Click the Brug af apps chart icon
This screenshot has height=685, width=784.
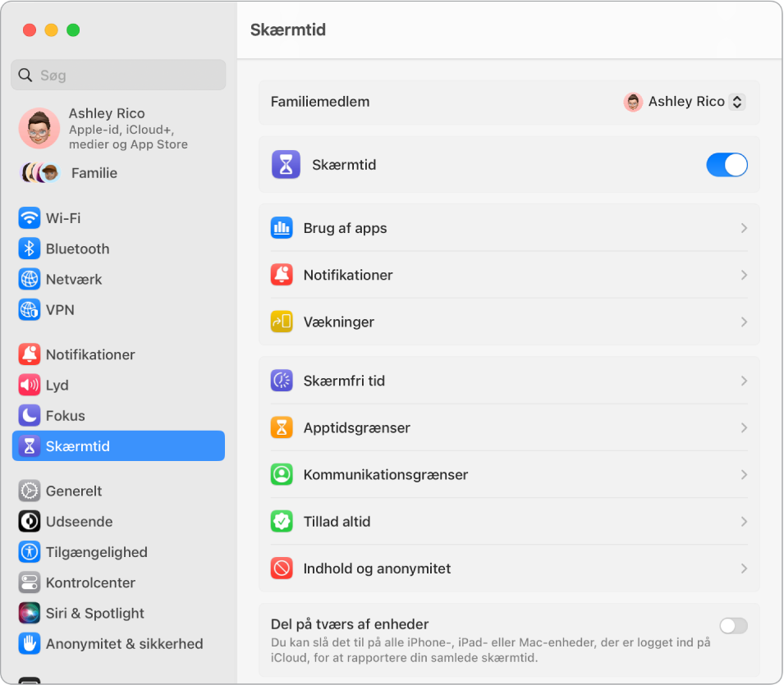(282, 228)
